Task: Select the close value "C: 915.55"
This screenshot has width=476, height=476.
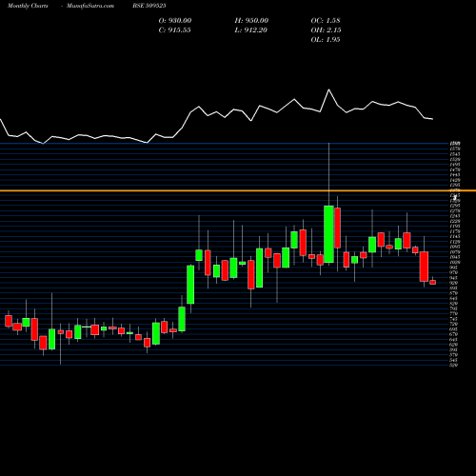Action: click(x=174, y=30)
